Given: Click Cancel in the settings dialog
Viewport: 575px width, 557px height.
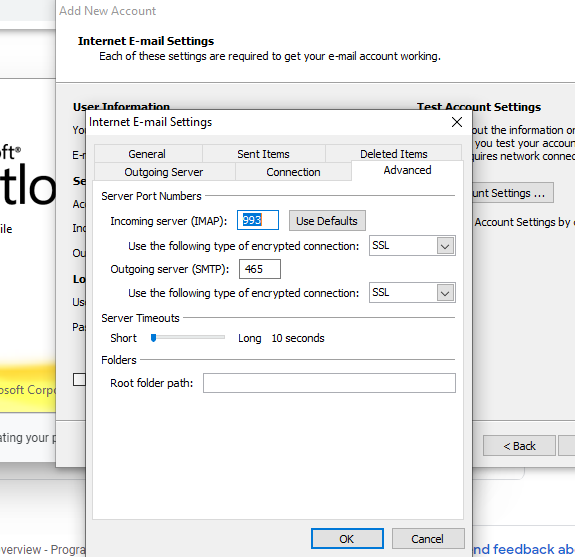Looking at the screenshot, I should (x=428, y=539).
